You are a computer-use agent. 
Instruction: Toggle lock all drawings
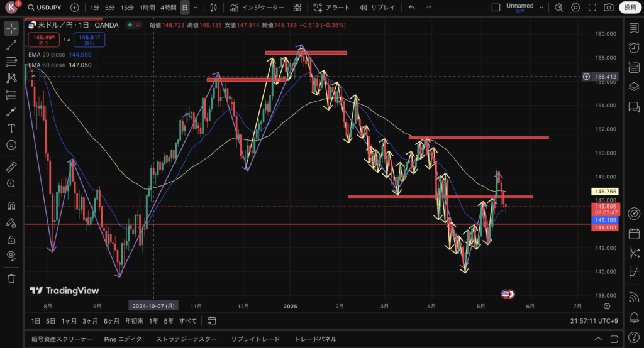(x=11, y=239)
